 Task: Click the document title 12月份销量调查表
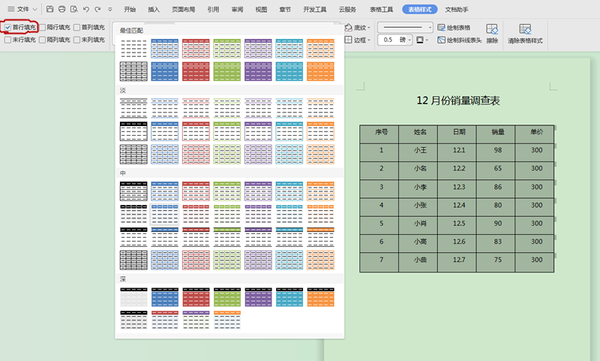pos(458,101)
